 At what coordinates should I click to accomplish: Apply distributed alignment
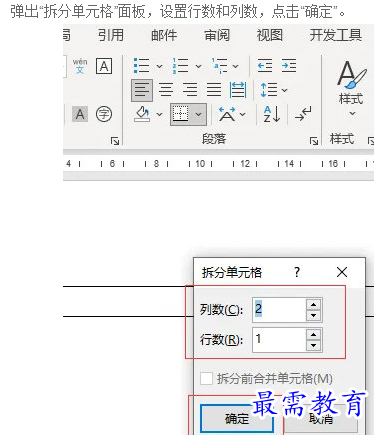pos(238,90)
